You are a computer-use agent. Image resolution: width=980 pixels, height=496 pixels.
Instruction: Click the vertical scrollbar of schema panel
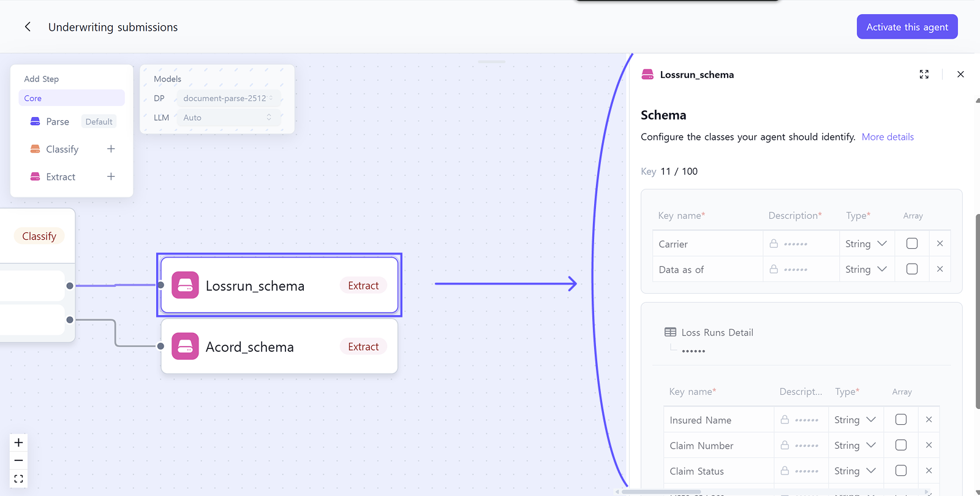(x=978, y=311)
